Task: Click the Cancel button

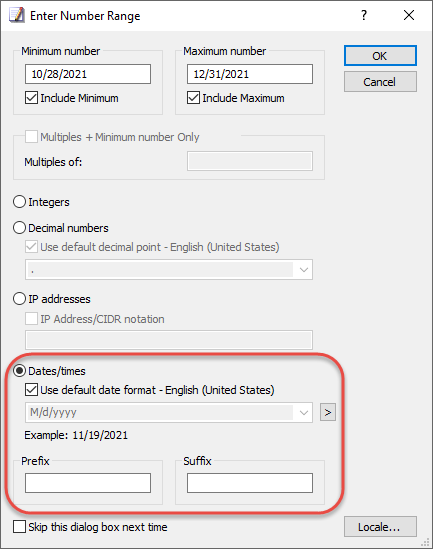Action: pyautogui.click(x=380, y=82)
